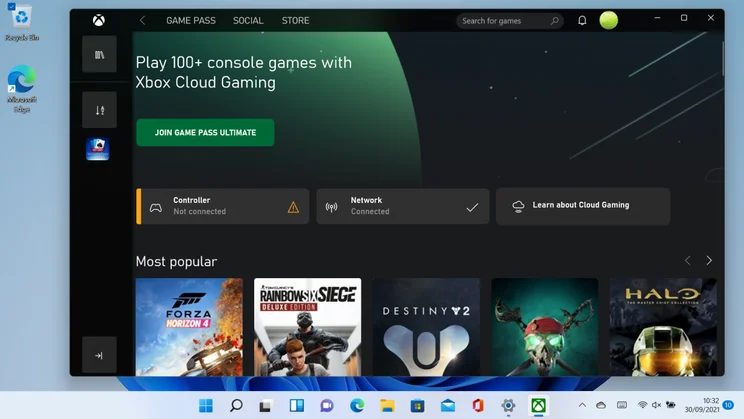Open Controller Not connected card

click(223, 206)
